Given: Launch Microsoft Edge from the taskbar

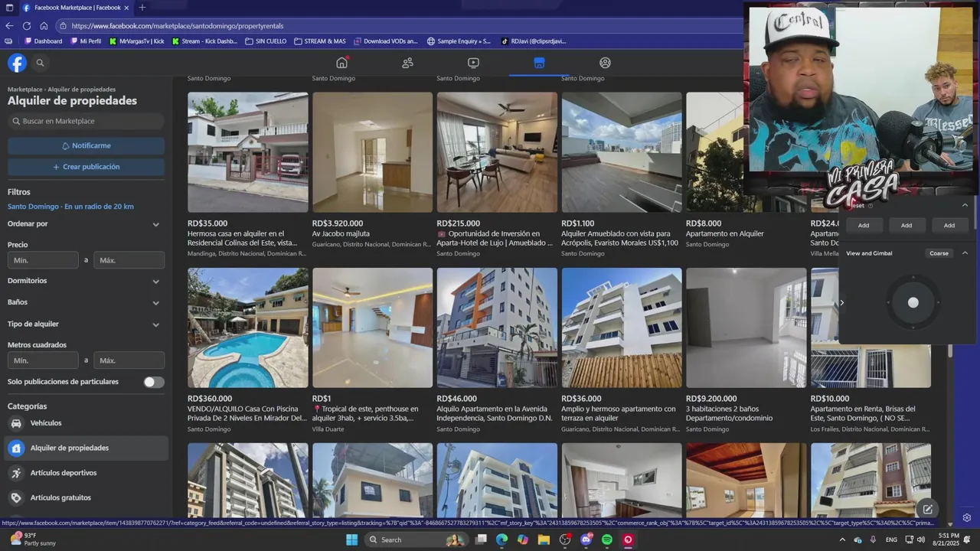Looking at the screenshot, I should (501, 540).
